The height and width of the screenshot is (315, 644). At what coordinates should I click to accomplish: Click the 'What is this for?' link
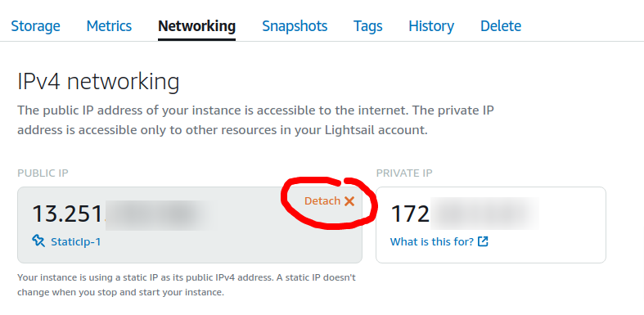point(432,241)
